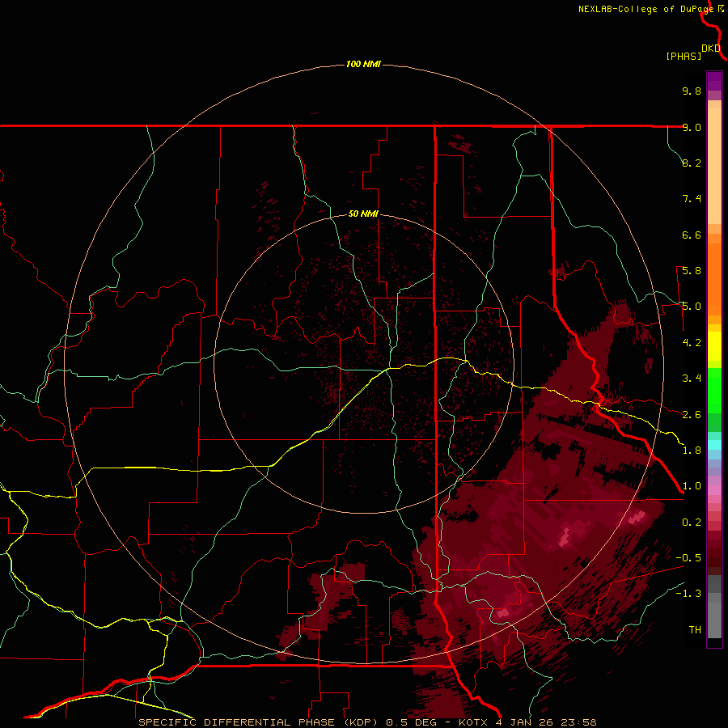The image size is (728, 728).
Task: Click the 1.0 legend value
Action: click(x=692, y=486)
